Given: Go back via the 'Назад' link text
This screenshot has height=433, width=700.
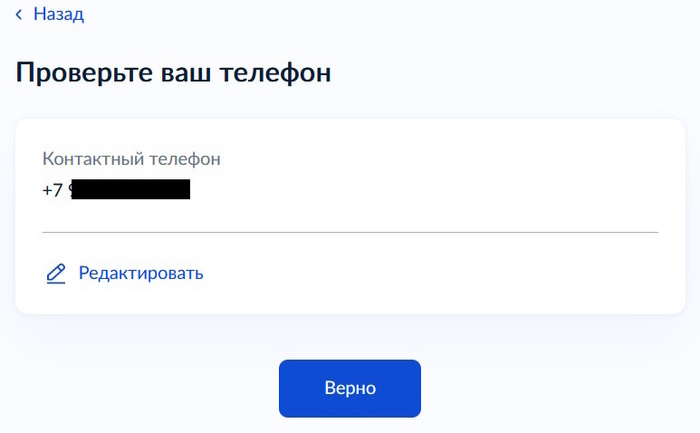Looking at the screenshot, I should coord(59,15).
